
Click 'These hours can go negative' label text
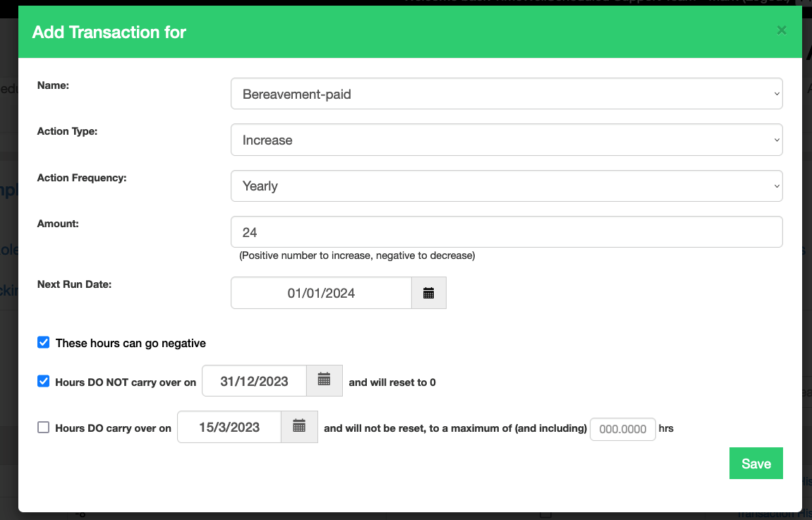(131, 344)
